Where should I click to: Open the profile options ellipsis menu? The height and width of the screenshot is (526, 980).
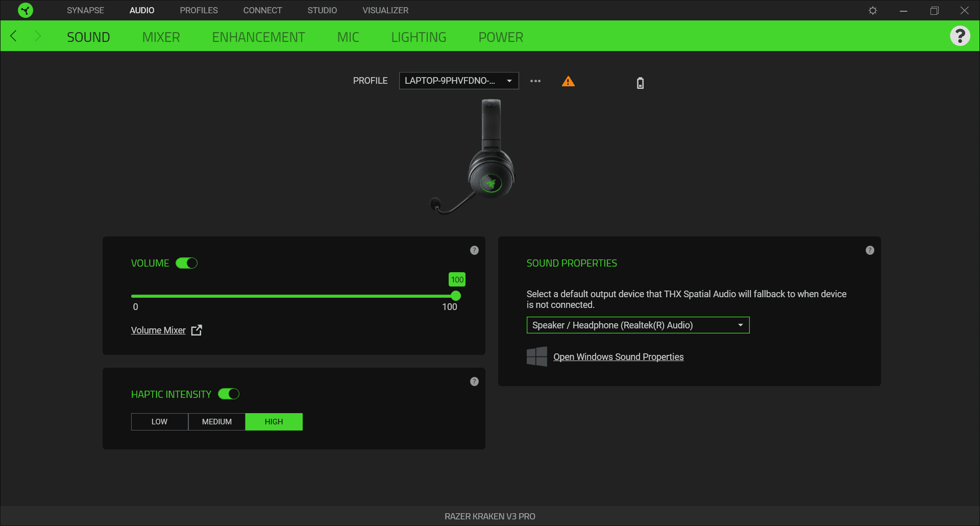click(x=535, y=81)
